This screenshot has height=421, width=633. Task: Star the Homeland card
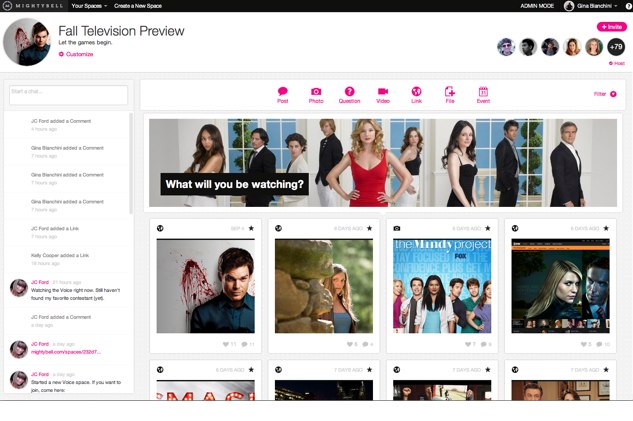point(606,228)
